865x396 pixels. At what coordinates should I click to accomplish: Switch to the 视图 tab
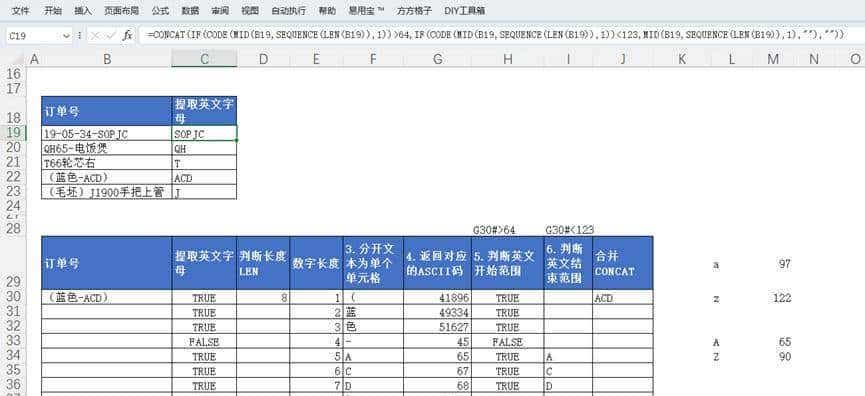pyautogui.click(x=250, y=10)
